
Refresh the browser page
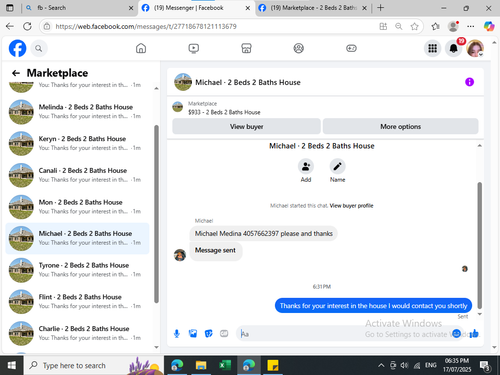pyautogui.click(x=27, y=26)
